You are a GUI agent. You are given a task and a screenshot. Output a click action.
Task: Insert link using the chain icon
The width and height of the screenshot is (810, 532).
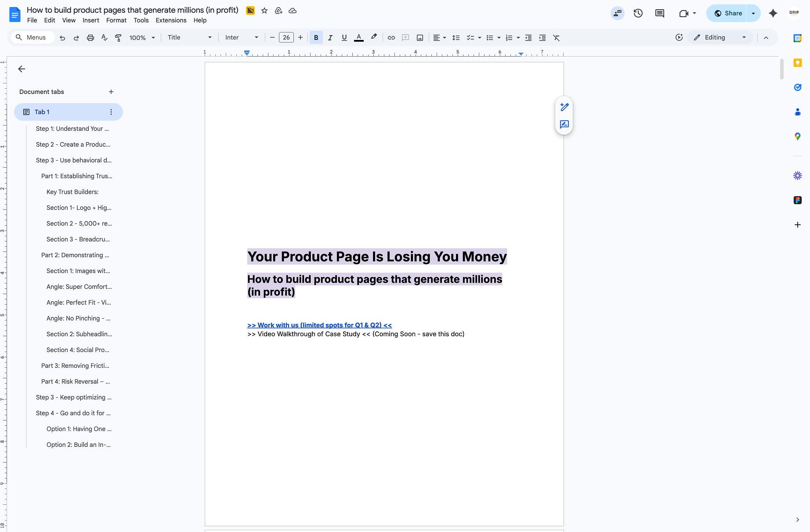(x=391, y=38)
